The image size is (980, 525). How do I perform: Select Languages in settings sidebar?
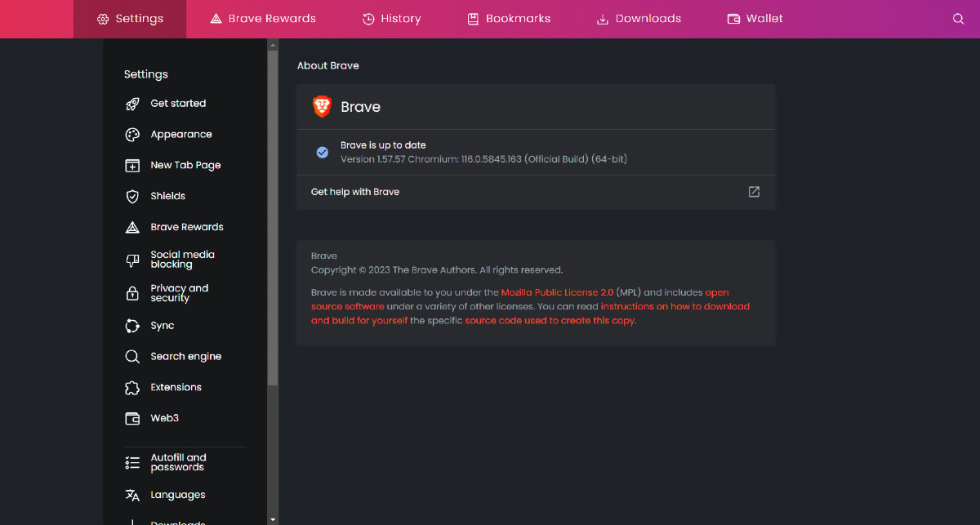177,495
